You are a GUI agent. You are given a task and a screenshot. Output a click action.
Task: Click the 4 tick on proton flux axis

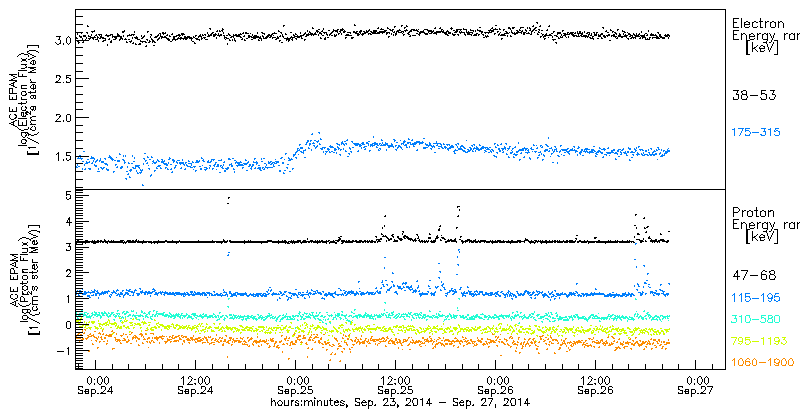pyautogui.click(x=67, y=221)
